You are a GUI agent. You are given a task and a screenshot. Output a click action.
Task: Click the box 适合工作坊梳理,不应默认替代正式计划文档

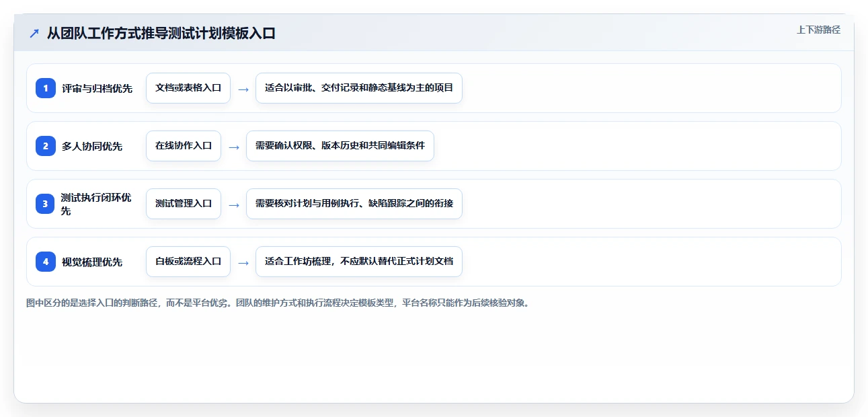[359, 262]
